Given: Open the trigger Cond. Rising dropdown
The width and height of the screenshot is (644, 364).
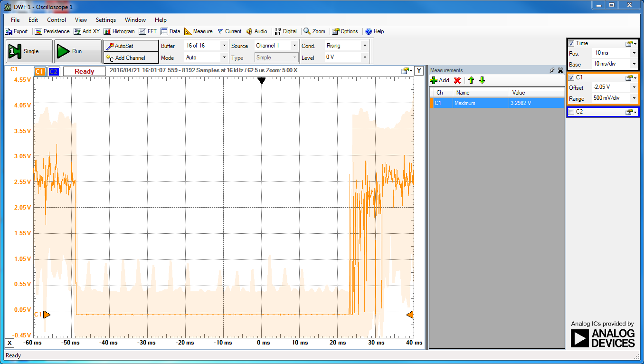Looking at the screenshot, I should click(x=364, y=45).
